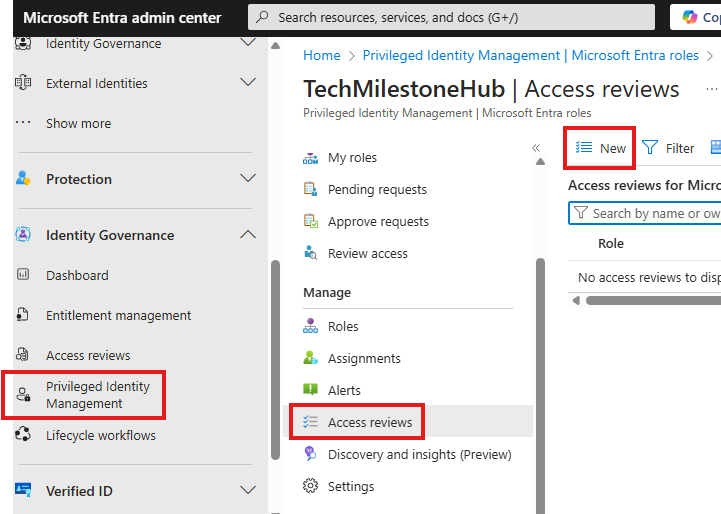Click the Alerts icon in Manage
This screenshot has height=514, width=721.
310,390
